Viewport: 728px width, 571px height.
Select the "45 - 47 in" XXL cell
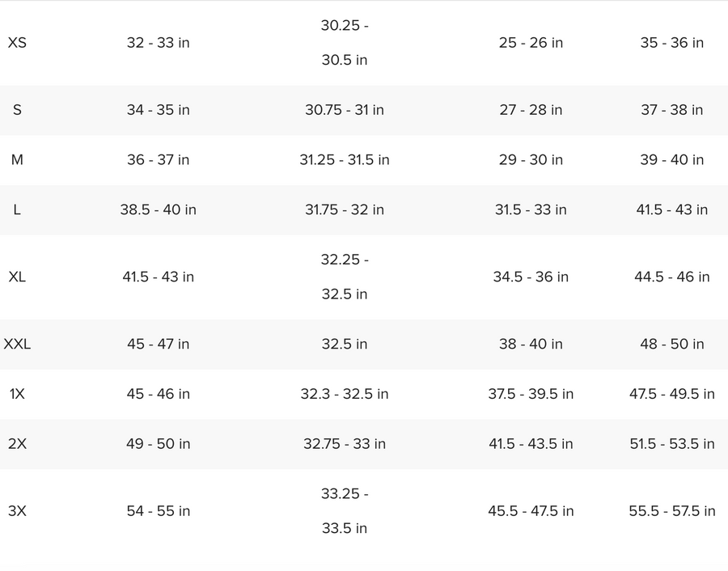click(x=158, y=344)
